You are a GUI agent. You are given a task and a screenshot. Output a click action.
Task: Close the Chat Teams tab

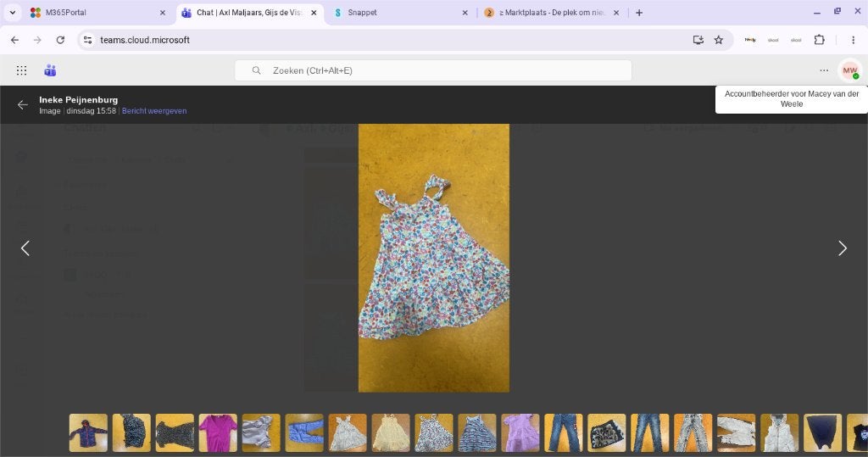314,12
